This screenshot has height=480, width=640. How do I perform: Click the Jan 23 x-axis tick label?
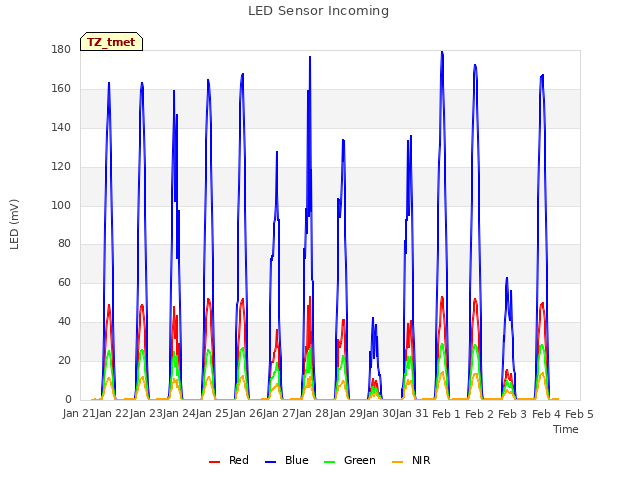click(x=146, y=414)
